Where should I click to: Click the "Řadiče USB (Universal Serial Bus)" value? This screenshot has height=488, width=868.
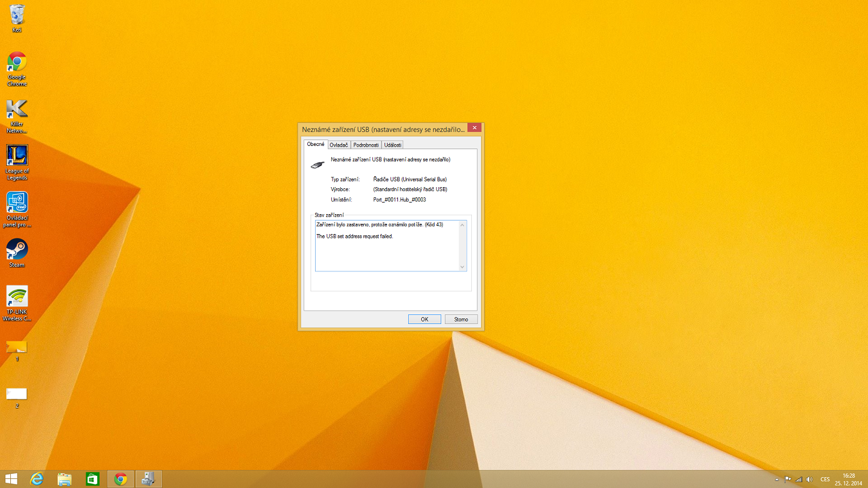tap(410, 179)
